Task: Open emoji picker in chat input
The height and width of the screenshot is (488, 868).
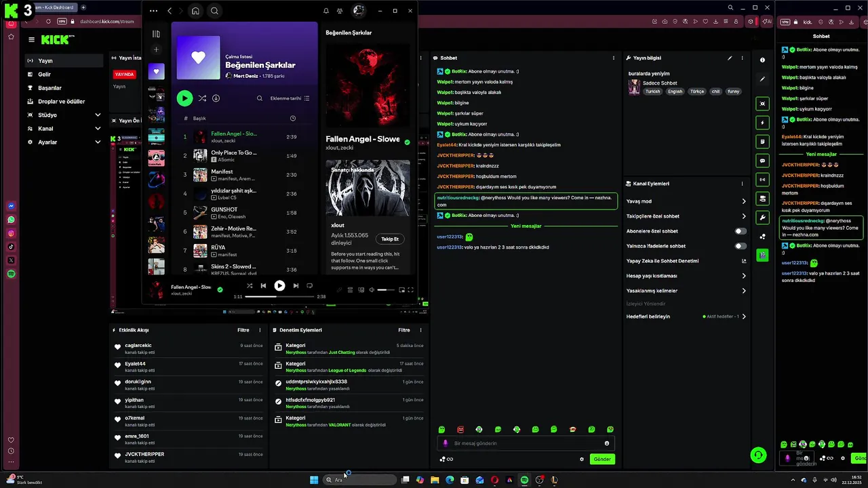Action: click(607, 443)
